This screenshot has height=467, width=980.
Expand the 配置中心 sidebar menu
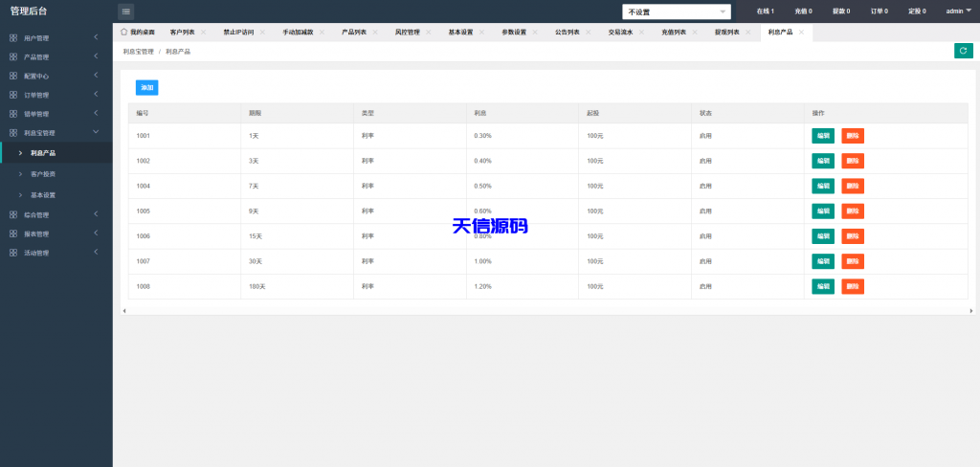(56, 76)
